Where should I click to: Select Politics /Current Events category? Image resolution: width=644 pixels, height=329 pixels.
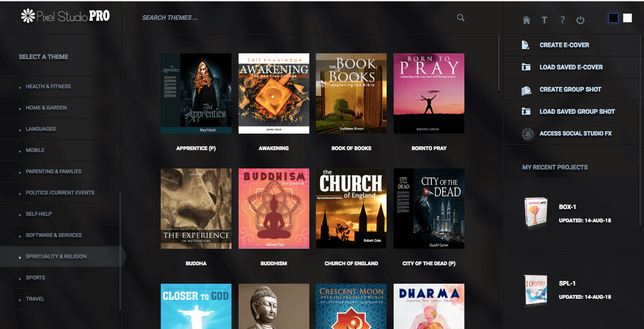pos(60,193)
